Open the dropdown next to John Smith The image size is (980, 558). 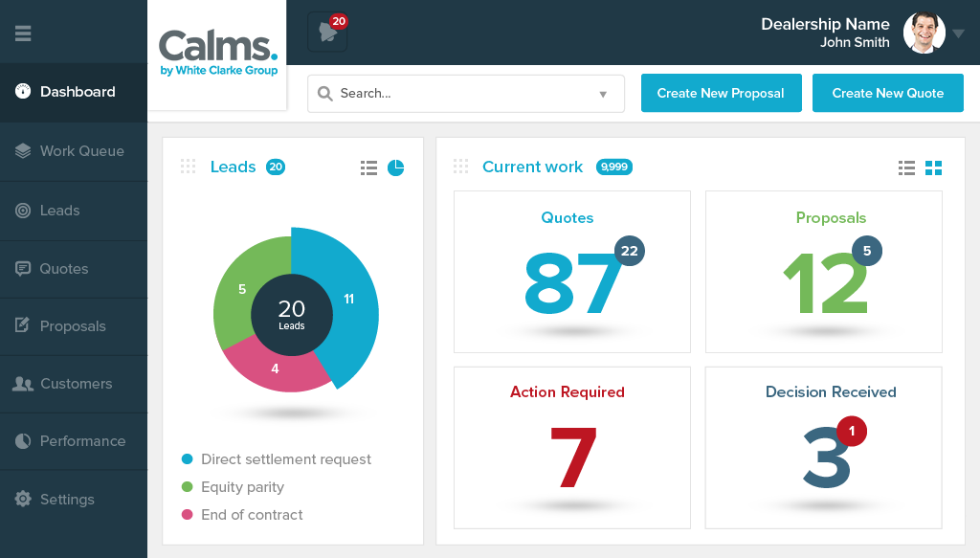click(958, 32)
